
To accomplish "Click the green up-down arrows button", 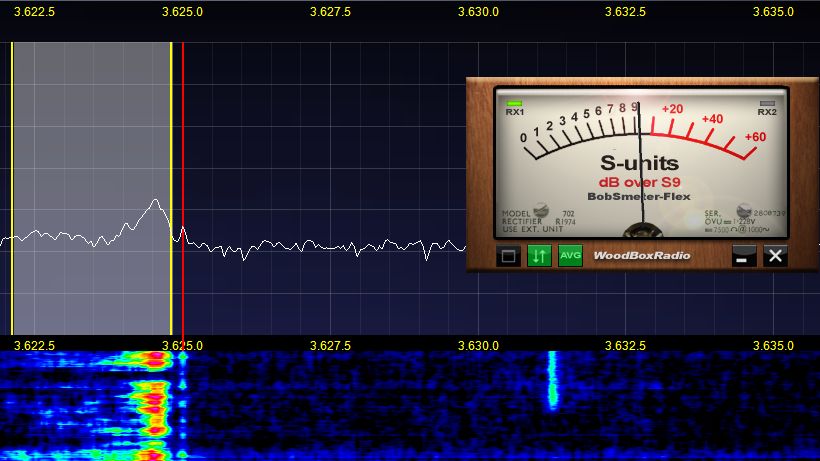I will tap(539, 255).
